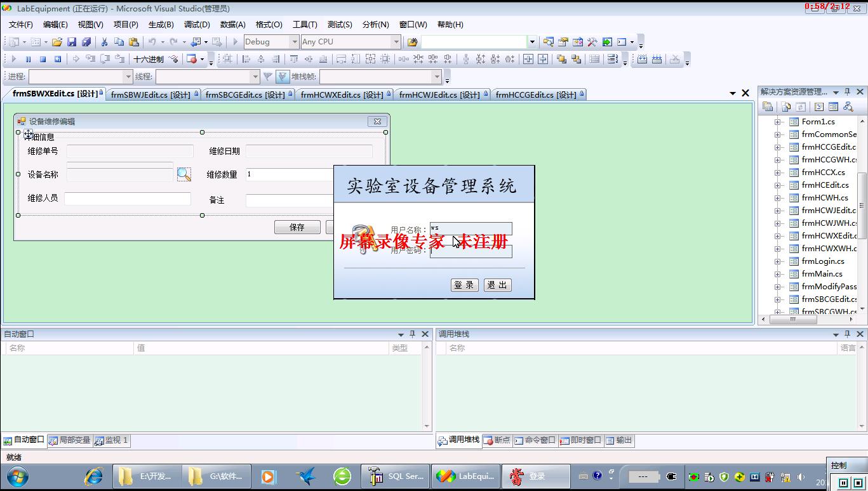Open Internet Explorer from the taskbar
This screenshot has height=491, width=868.
93,476
